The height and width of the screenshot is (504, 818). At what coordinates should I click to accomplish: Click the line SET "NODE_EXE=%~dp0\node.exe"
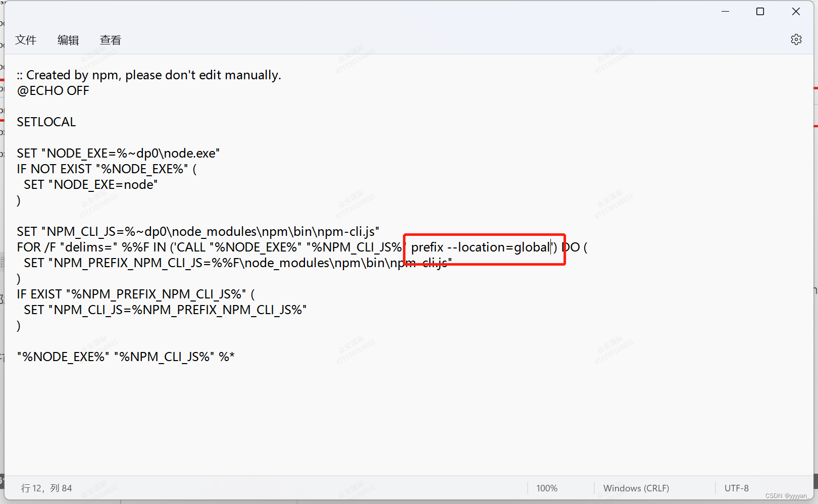118,154
